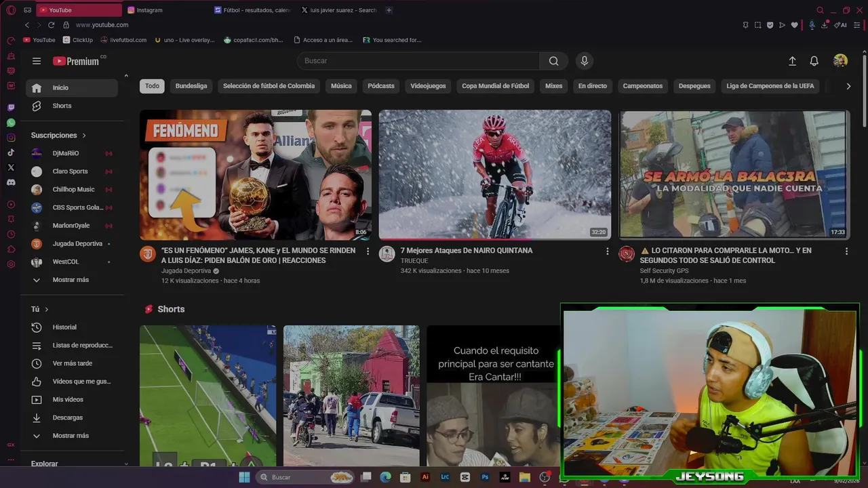The width and height of the screenshot is (868, 488).
Task: Select the Copa Mundial de Fútbol chip
Action: click(495, 86)
